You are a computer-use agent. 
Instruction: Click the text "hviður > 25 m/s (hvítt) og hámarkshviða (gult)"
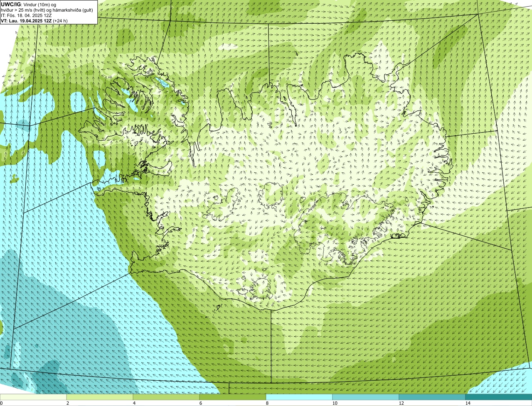click(x=47, y=10)
